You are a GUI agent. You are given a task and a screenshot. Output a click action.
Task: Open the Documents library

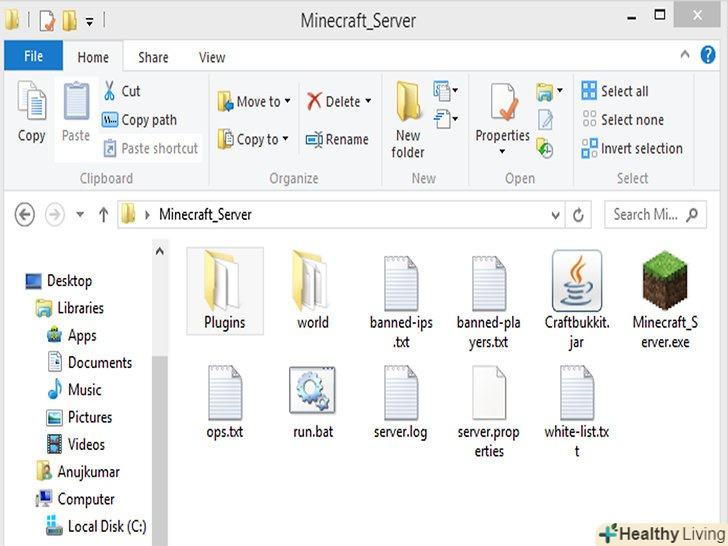90,363
